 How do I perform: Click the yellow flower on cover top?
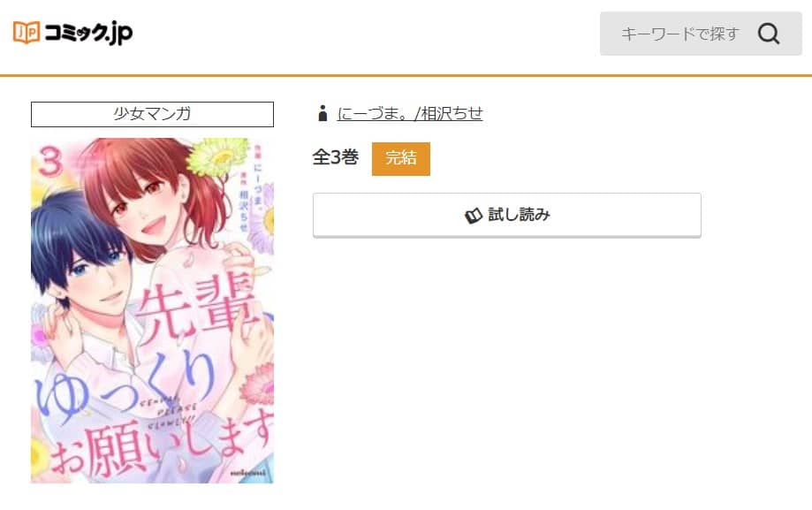click(x=217, y=155)
